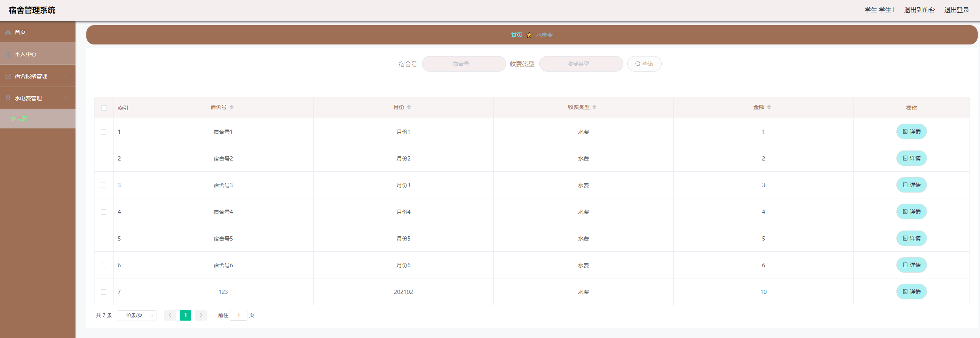
Task: Click the sort arrows on 宿舍号 column
Action: point(232,107)
